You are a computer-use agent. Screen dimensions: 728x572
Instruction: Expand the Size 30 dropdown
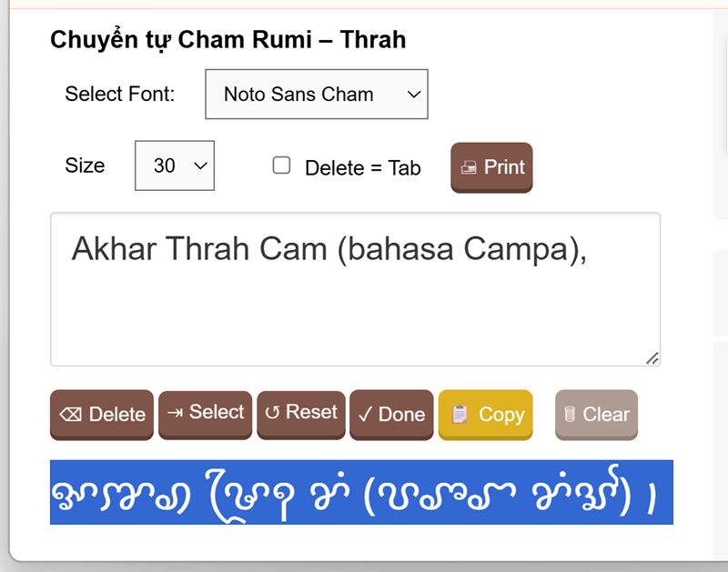coord(175,166)
